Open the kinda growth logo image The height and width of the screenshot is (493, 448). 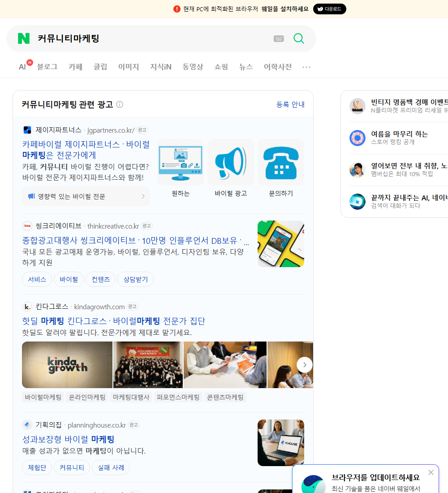pos(67,365)
